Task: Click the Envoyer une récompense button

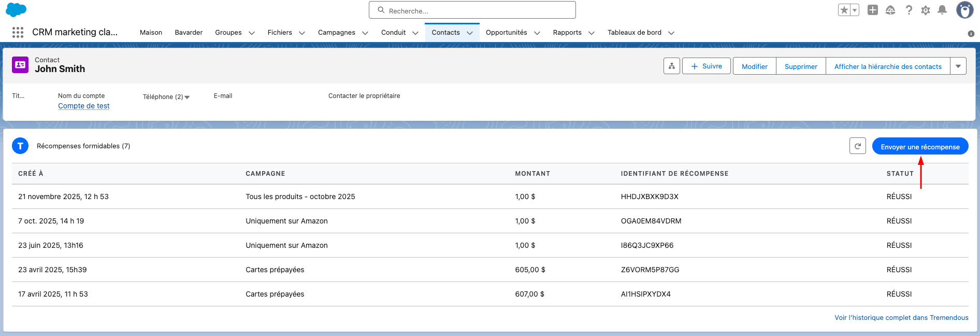Action: 920,147
